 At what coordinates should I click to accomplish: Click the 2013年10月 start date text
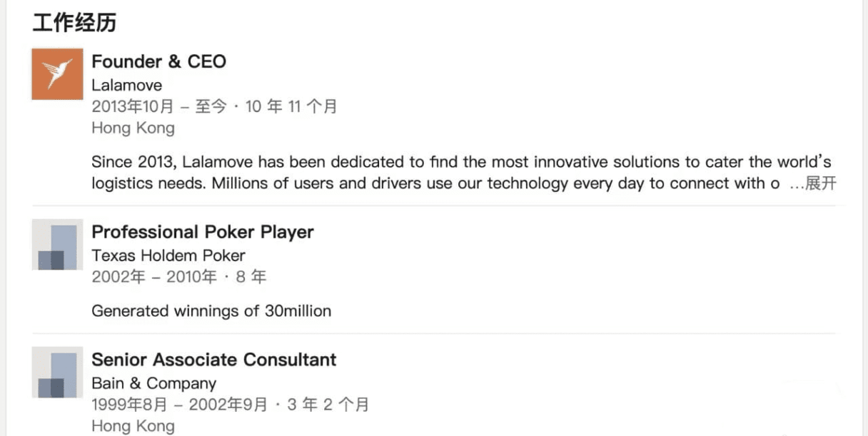tap(133, 107)
